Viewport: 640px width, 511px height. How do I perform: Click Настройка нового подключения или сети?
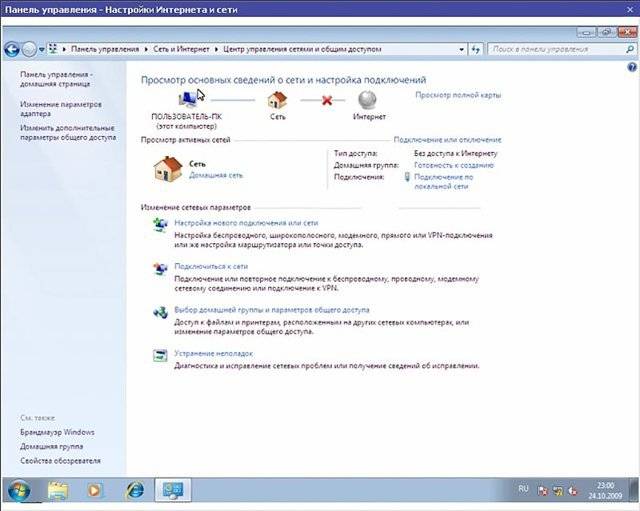click(x=246, y=223)
